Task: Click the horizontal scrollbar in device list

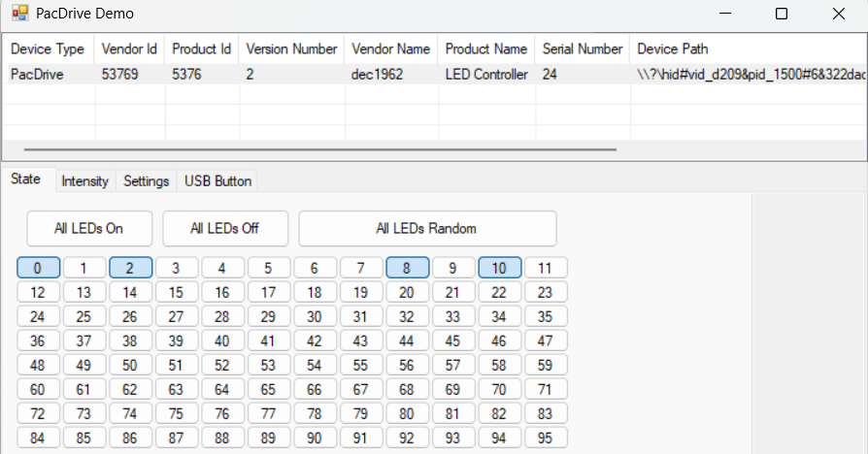Action: 320,150
